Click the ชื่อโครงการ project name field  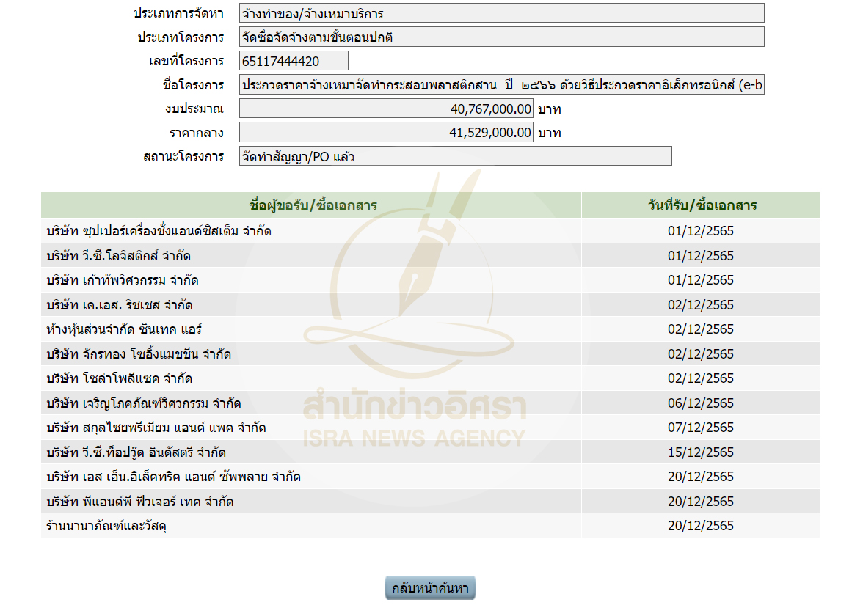point(501,85)
